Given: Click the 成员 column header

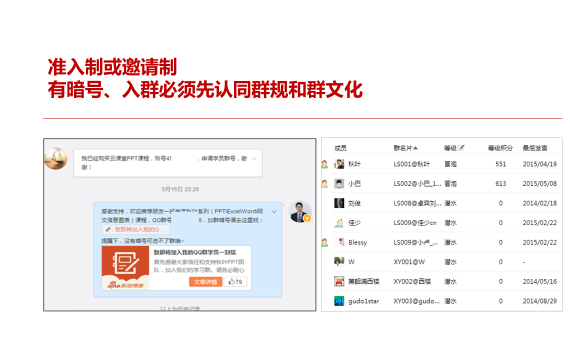Looking at the screenshot, I should coord(340,148).
